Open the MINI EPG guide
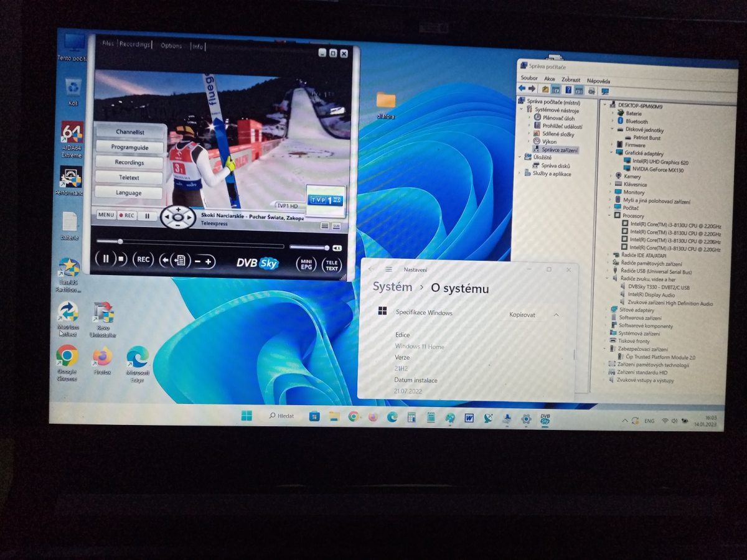This screenshot has width=747, height=560. [x=306, y=264]
